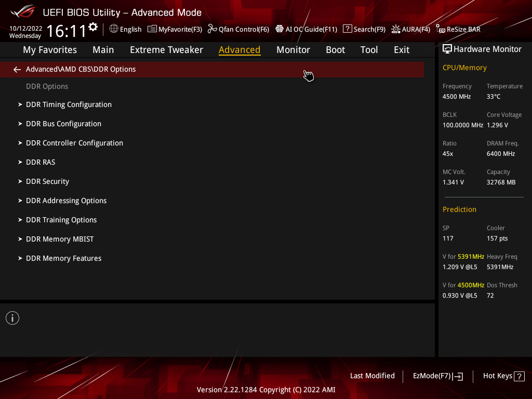Open MyFavorite(F3) list icon
Image resolution: width=532 pixels, height=399 pixels.
point(152,29)
